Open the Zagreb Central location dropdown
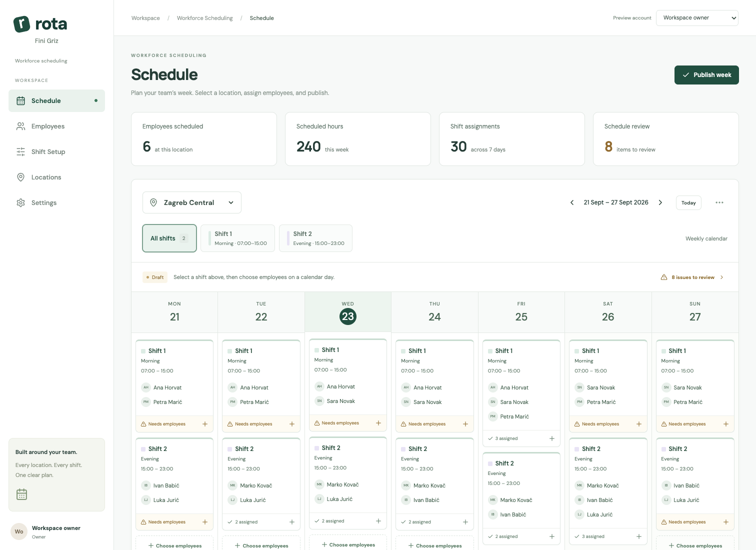This screenshot has height=550, width=756. pyautogui.click(x=192, y=202)
